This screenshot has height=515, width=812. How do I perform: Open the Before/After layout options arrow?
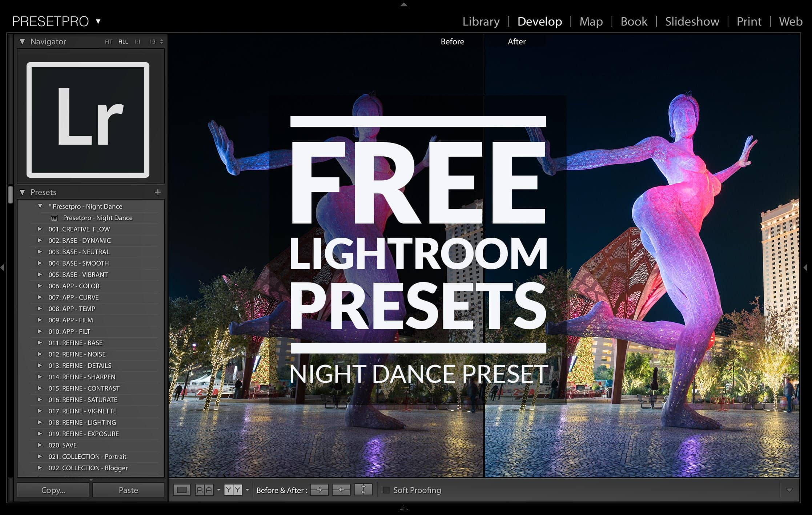pyautogui.click(x=248, y=490)
